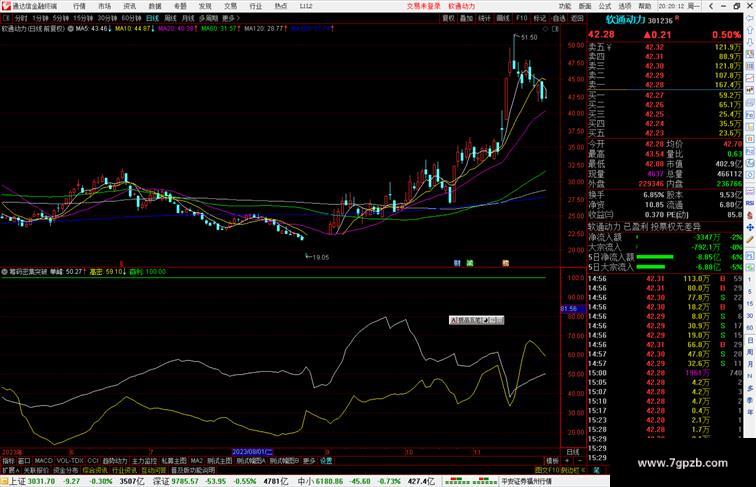Zoom out chart with minus button
This screenshot has width=756, height=487.
point(579,461)
